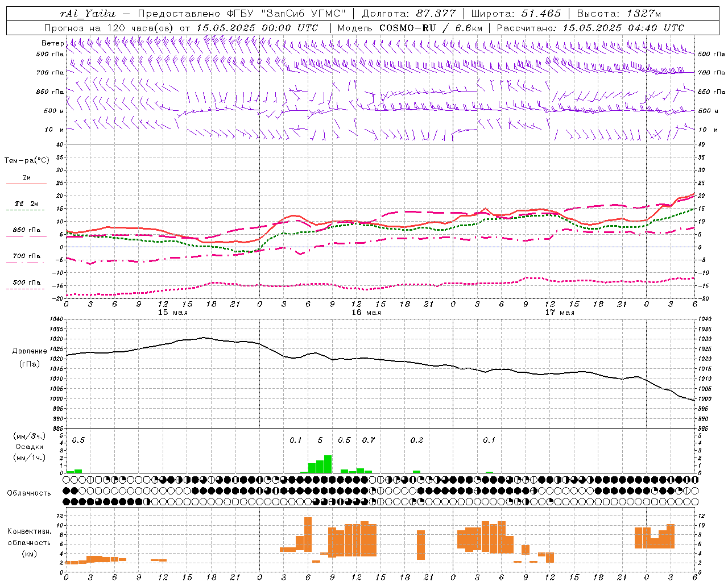Click the Осадки panel label
The height and width of the screenshot is (582, 728).
click(x=30, y=447)
